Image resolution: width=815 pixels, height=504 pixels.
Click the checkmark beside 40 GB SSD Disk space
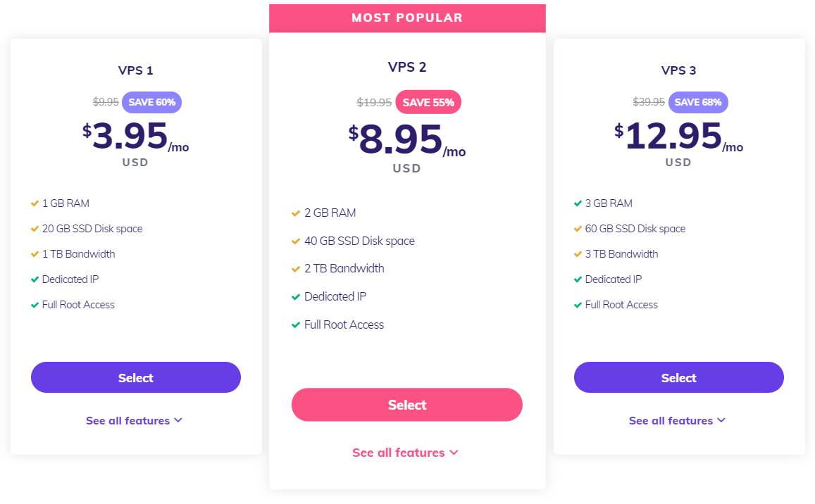(x=296, y=241)
